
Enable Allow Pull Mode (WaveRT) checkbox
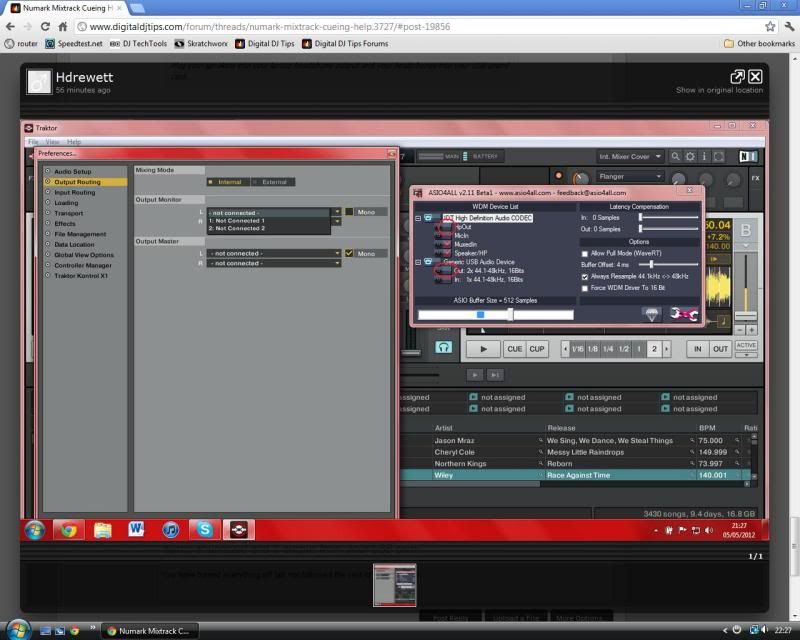(x=585, y=254)
